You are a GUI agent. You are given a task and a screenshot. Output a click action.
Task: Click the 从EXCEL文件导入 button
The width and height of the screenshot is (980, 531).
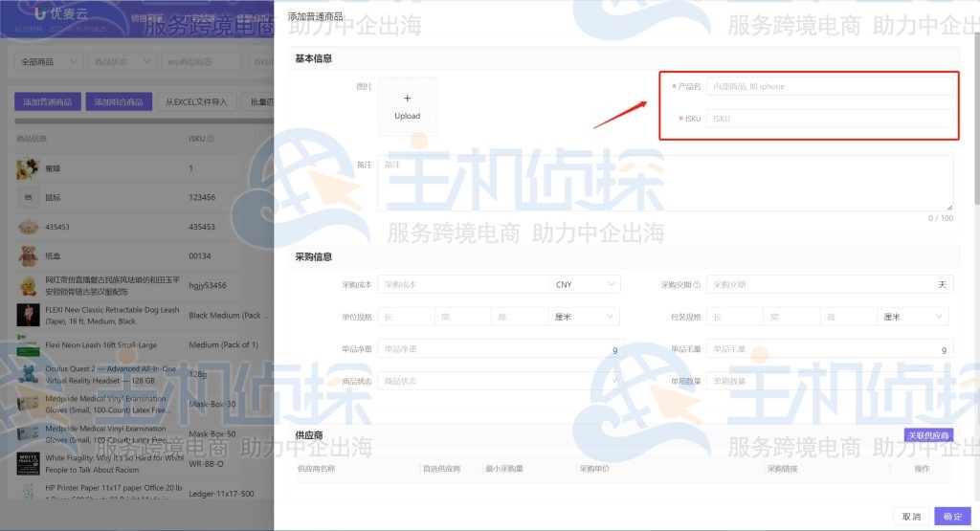pyautogui.click(x=196, y=101)
